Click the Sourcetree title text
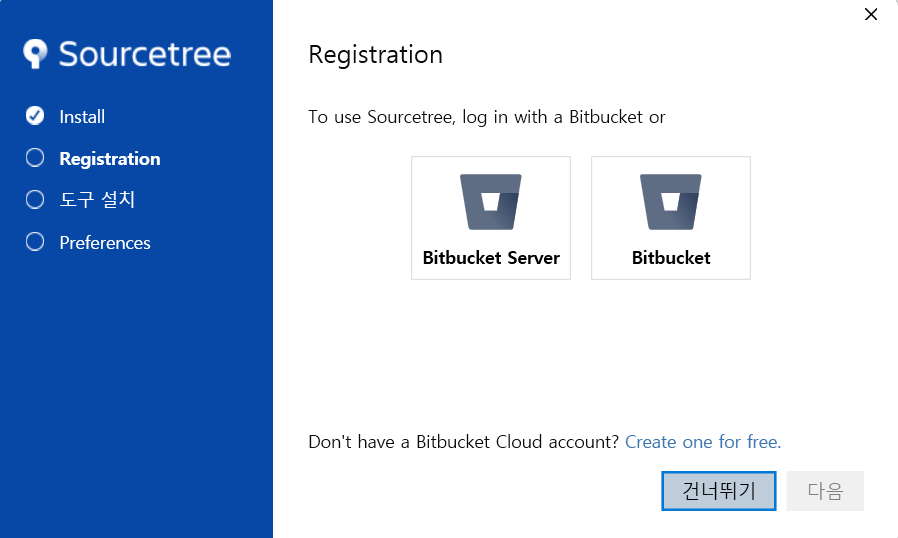The width and height of the screenshot is (898, 538). [145, 54]
